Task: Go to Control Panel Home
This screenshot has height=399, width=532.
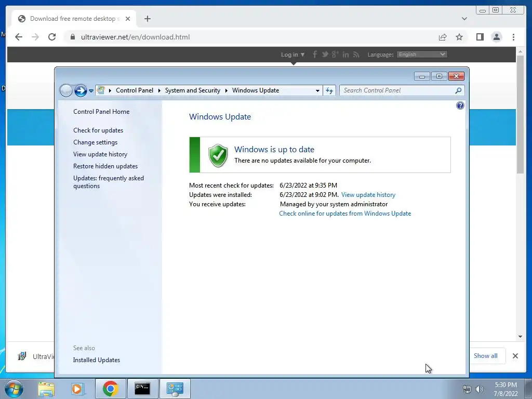Action: (101, 112)
